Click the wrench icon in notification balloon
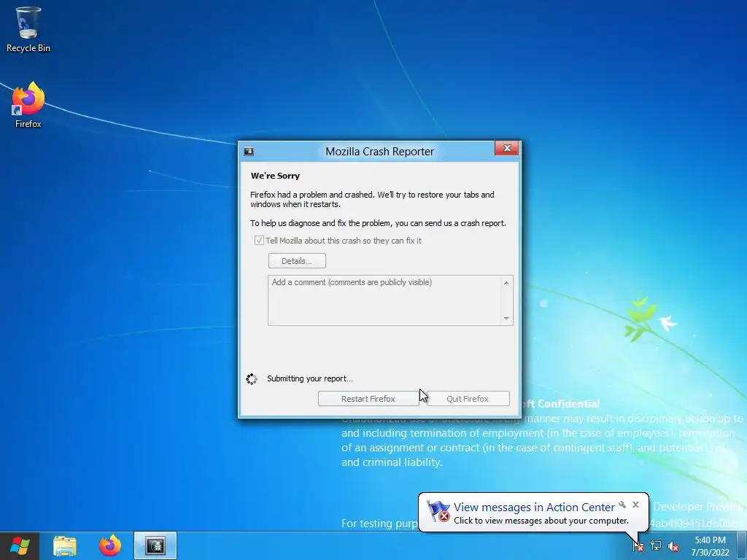This screenshot has width=747, height=560. tap(622, 505)
